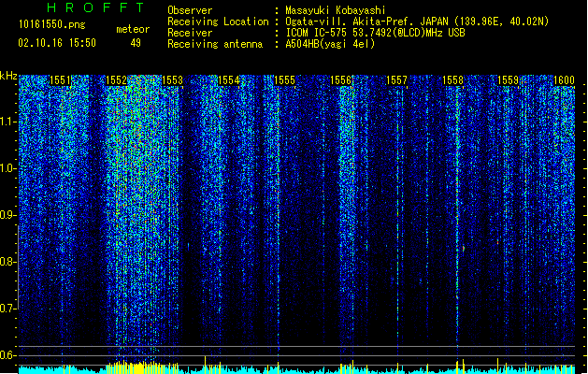The height and width of the screenshot is (374, 588).
Task: Click the 1559 time marker
Action: 509,80
